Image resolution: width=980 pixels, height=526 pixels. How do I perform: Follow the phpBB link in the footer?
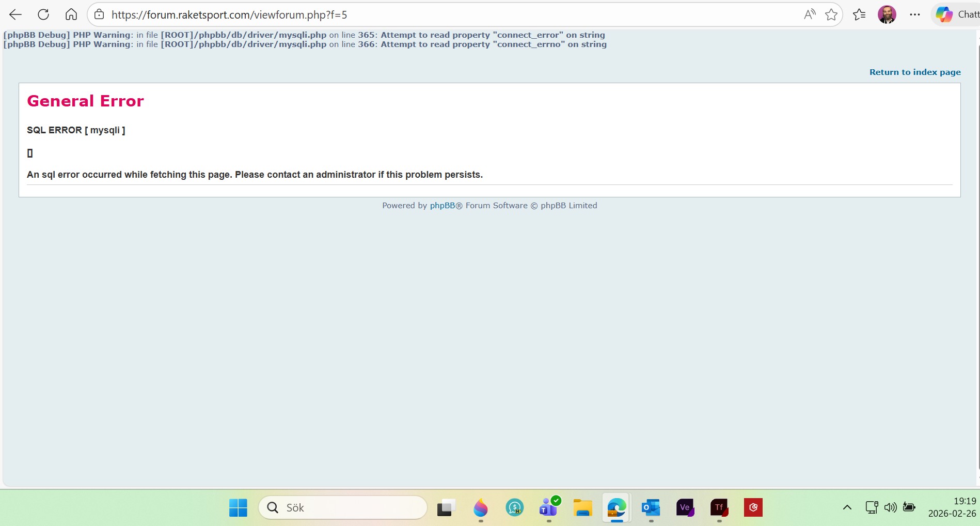[442, 205]
